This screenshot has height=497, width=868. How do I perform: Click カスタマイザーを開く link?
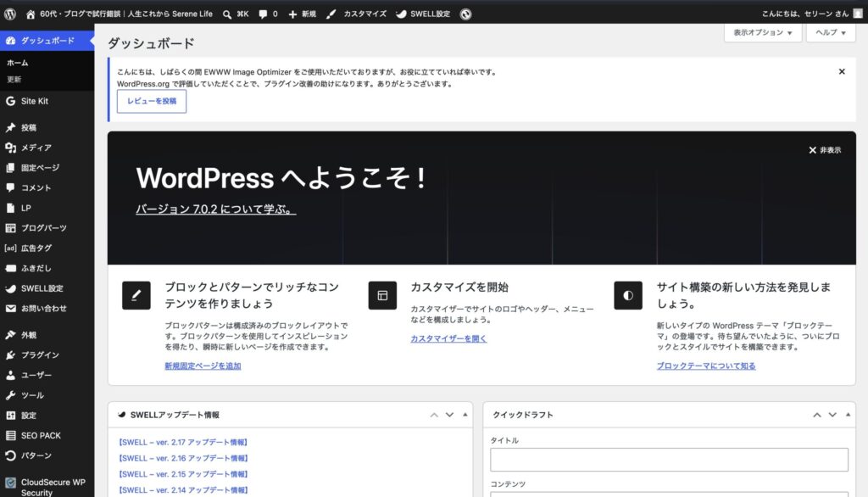(x=448, y=338)
